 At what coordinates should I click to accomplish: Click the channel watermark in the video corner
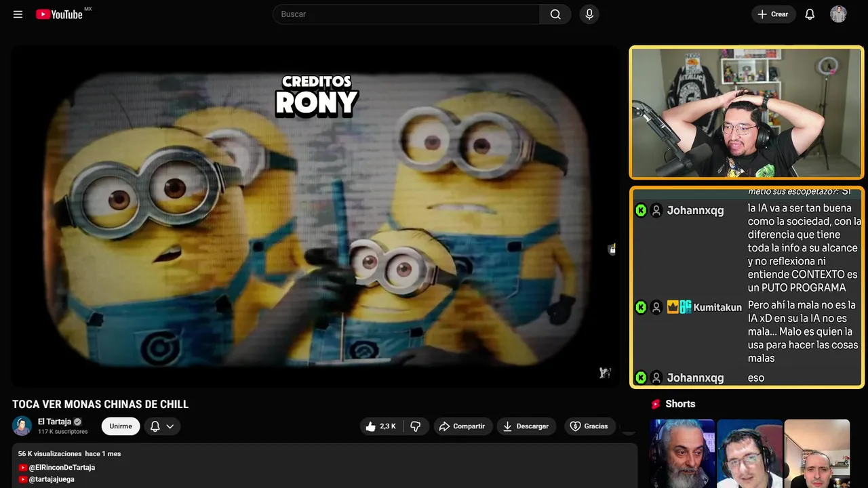coord(605,373)
